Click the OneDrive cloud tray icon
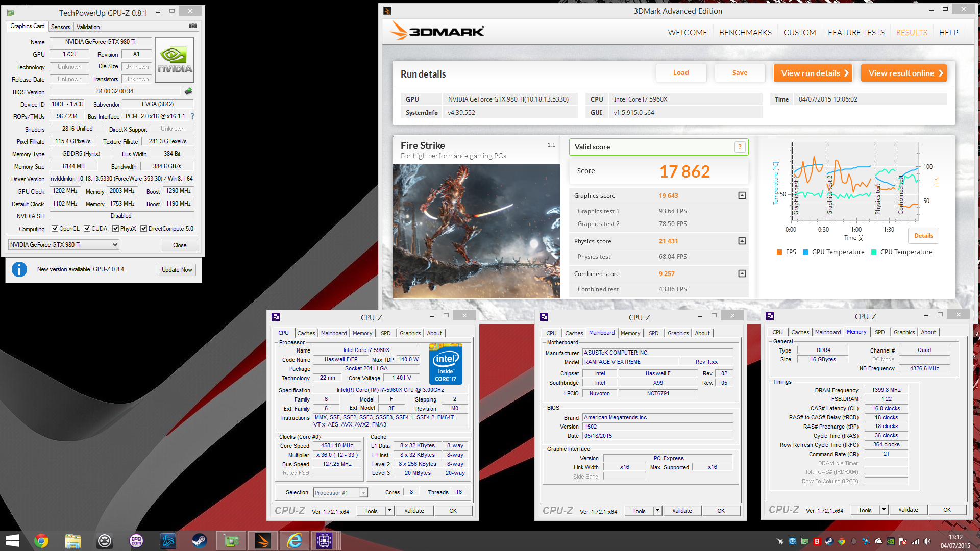The image size is (980, 551). coord(878,541)
